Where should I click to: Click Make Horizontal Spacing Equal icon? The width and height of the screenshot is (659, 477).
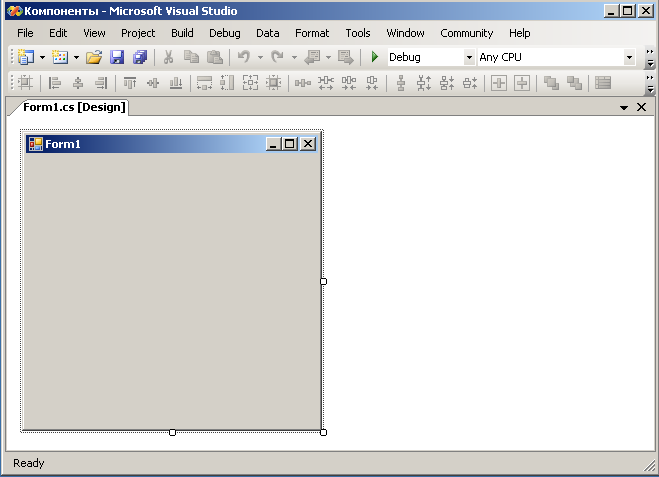[303, 83]
